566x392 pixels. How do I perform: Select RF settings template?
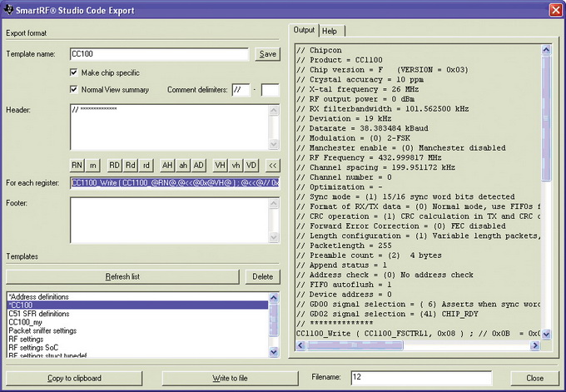click(137, 340)
